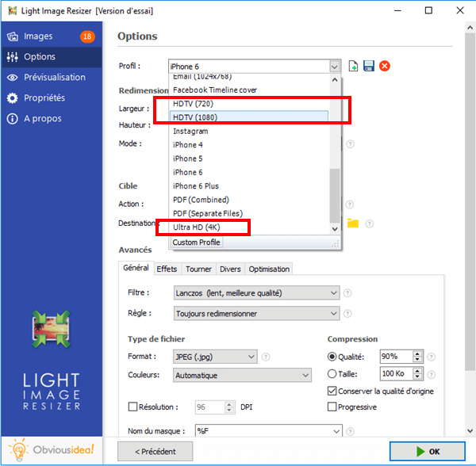Open the Couleurs Automatique dropdown
Viewport: 476px width, 466px height.
click(242, 376)
